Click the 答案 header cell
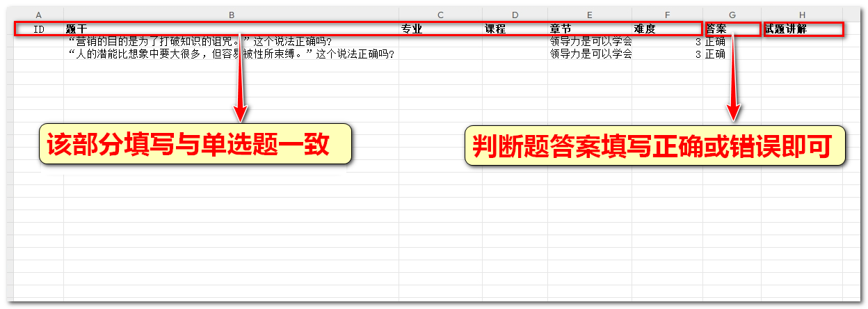The height and width of the screenshot is (309, 868). point(732,29)
